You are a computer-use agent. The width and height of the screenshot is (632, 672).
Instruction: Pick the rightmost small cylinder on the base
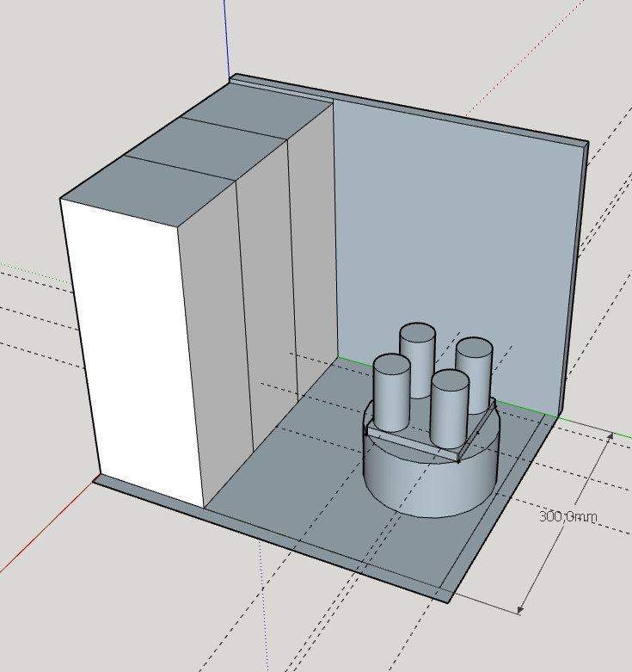pyautogui.click(x=475, y=375)
